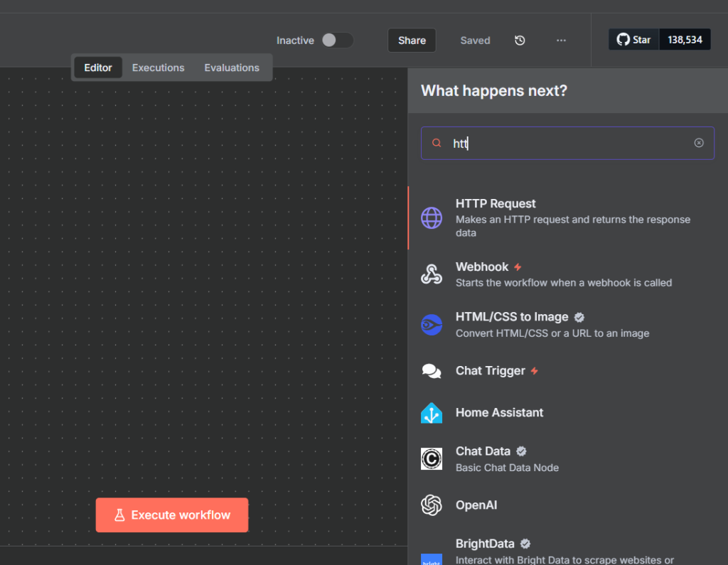Toggle the Inactive workflow switch
Viewport: 728px width, 565px height.
pyautogui.click(x=337, y=41)
